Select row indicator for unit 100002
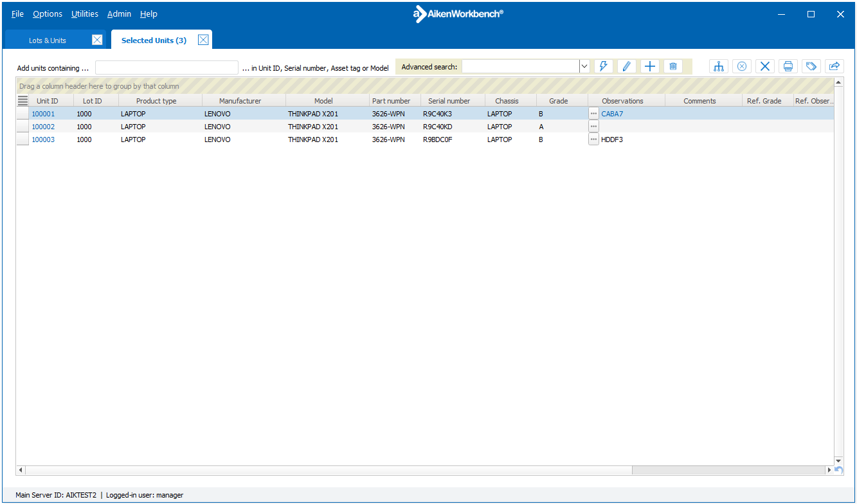Image resolution: width=857 pixels, height=504 pixels. point(23,127)
